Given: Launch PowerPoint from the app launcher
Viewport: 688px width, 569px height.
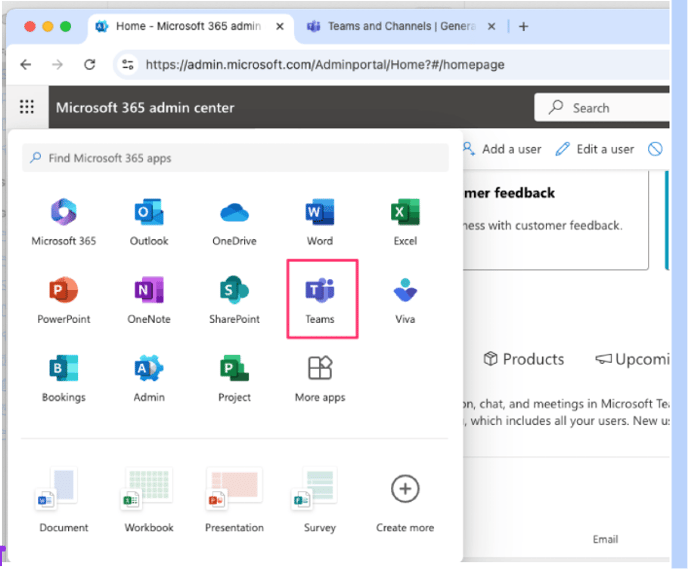Looking at the screenshot, I should 64,290.
